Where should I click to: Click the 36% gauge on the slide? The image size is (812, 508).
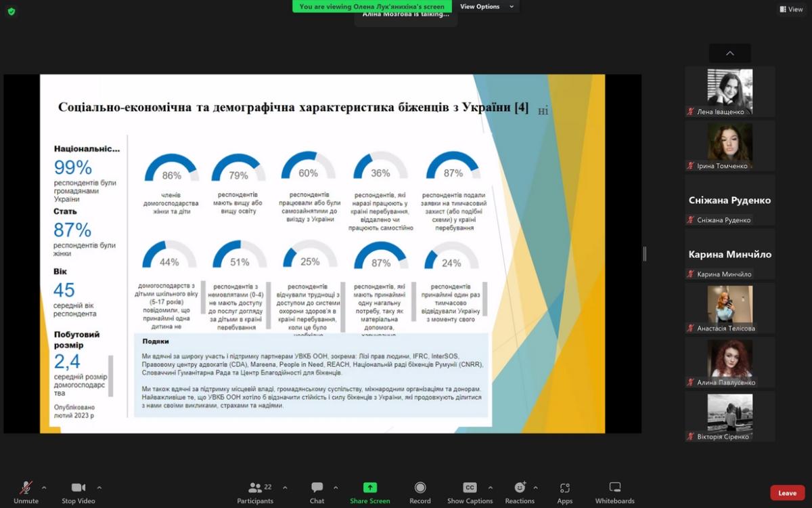[380, 166]
